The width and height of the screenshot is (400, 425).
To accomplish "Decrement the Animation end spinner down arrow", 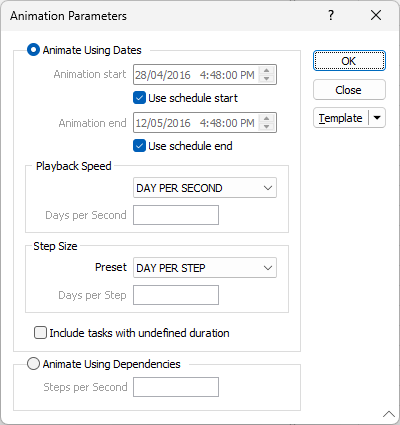I will [x=266, y=126].
